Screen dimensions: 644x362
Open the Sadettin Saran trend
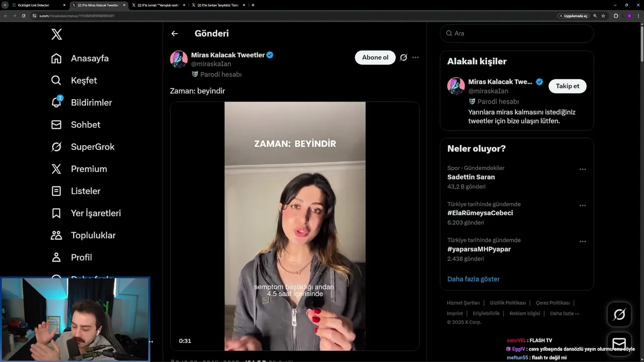coord(471,177)
